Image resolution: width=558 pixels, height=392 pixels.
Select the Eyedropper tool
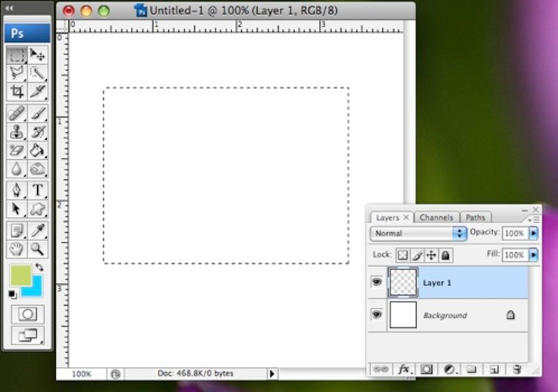(37, 230)
